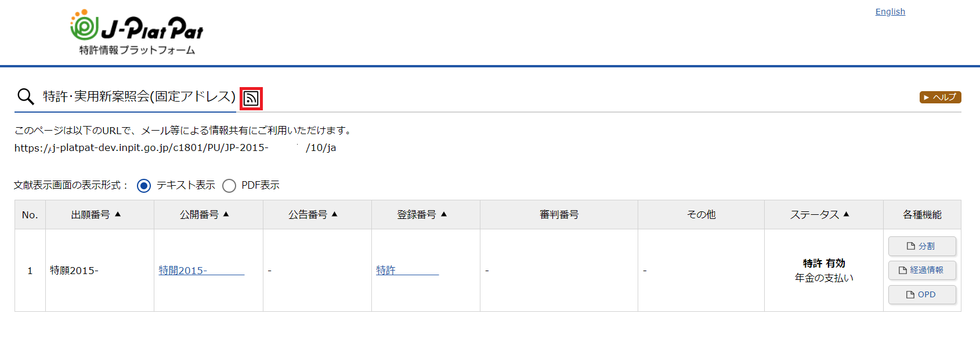The height and width of the screenshot is (342, 980).
Task: Click the magnifying glass search icon
Action: click(26, 96)
